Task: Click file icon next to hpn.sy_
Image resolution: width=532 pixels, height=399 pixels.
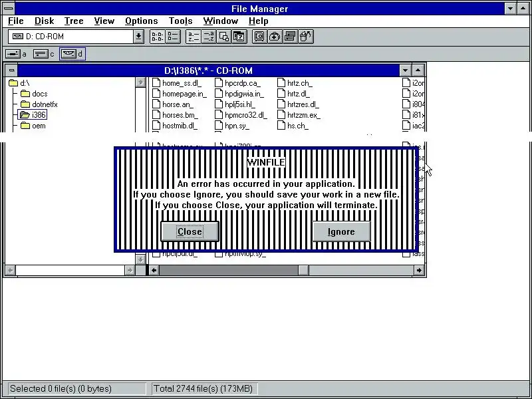Action: (x=219, y=125)
